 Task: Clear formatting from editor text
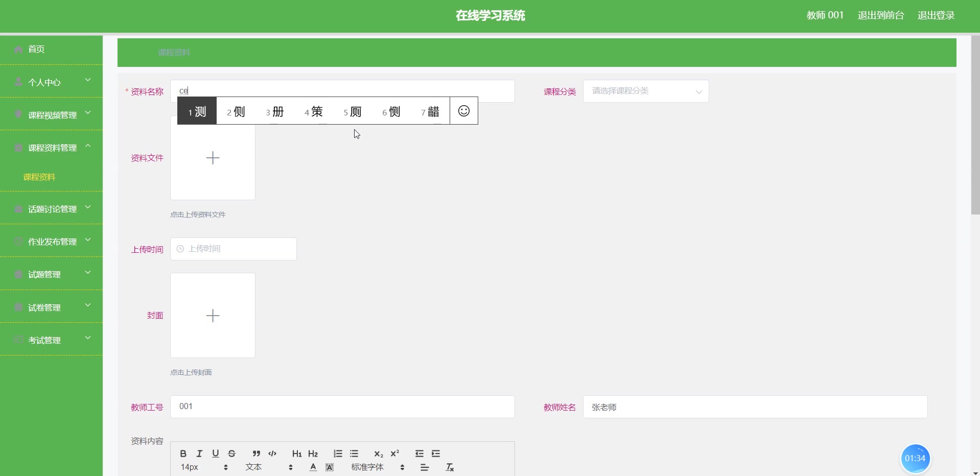click(x=450, y=467)
